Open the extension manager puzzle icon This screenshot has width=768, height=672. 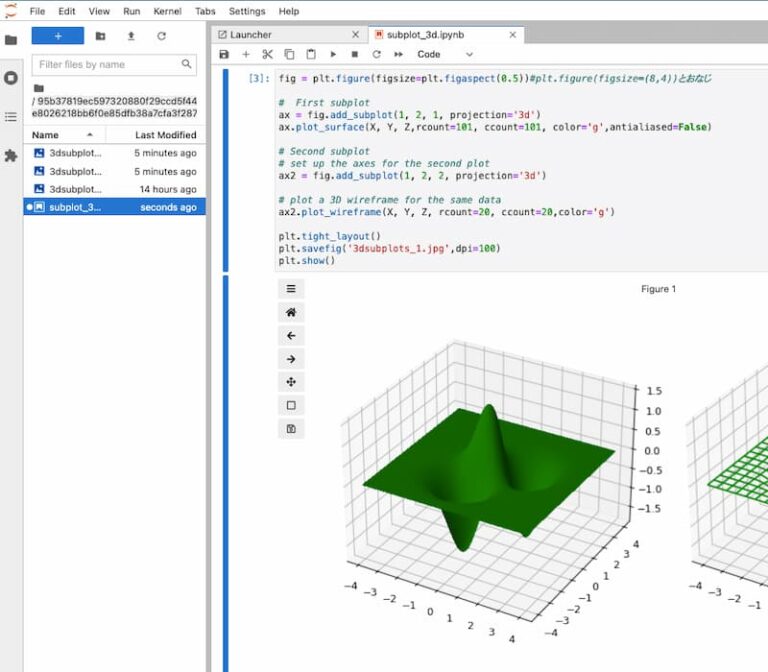pyautogui.click(x=11, y=156)
